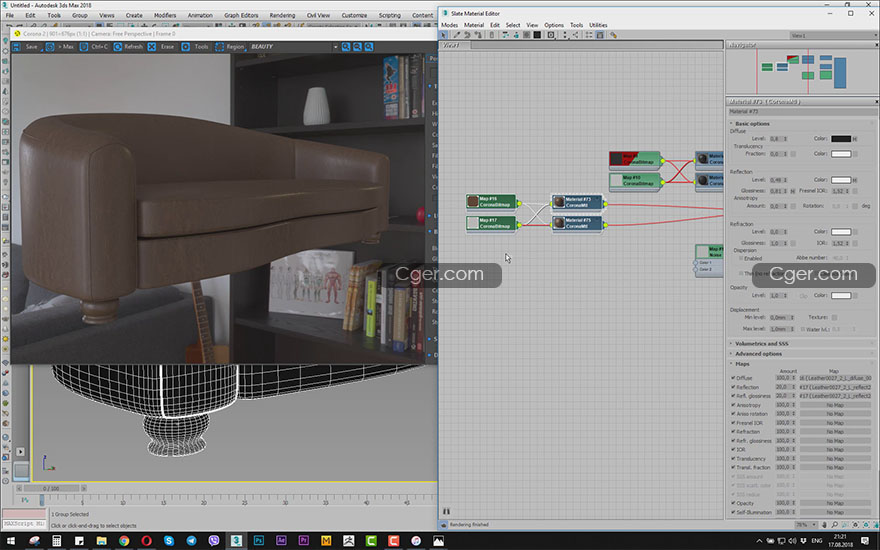Open the Rendering menu in 3ds Max
The height and width of the screenshot is (550, 880).
[282, 15]
